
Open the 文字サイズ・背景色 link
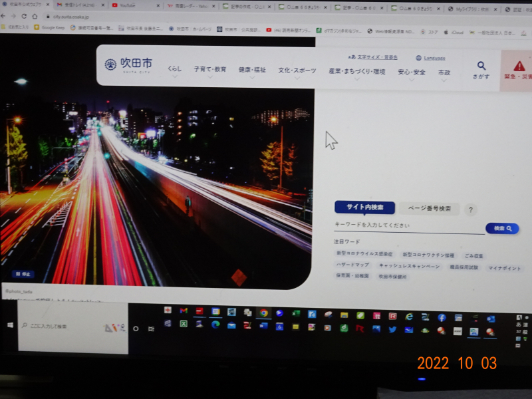377,57
